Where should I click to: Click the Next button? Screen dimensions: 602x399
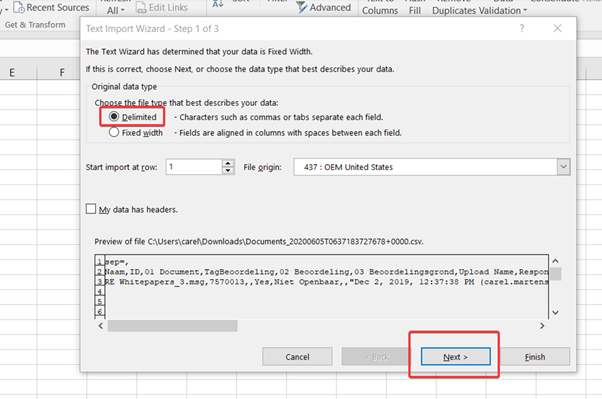click(x=455, y=357)
